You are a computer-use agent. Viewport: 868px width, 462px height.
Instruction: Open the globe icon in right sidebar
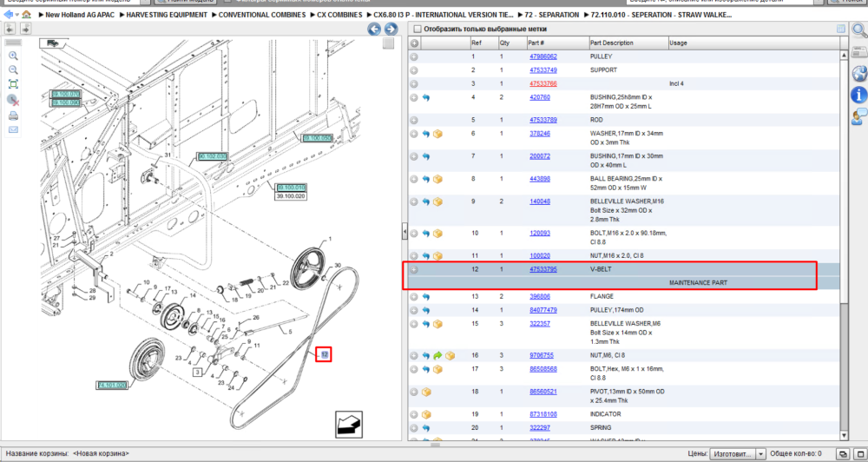(x=858, y=73)
